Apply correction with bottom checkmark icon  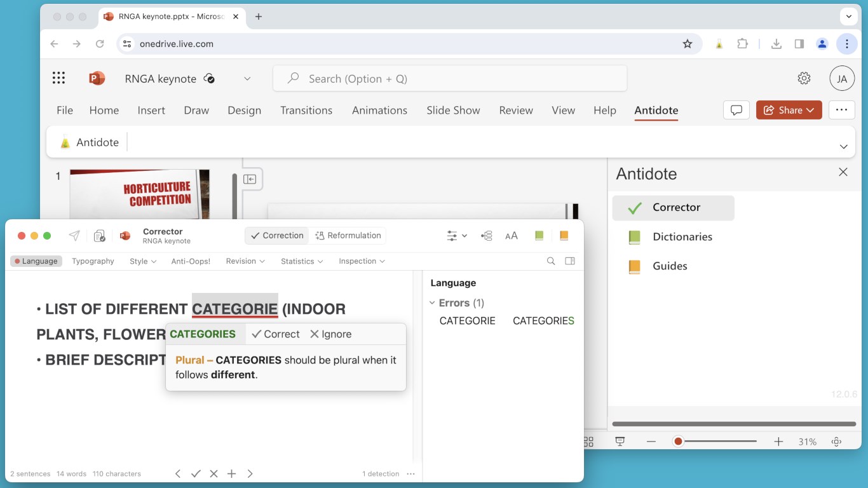click(x=196, y=473)
